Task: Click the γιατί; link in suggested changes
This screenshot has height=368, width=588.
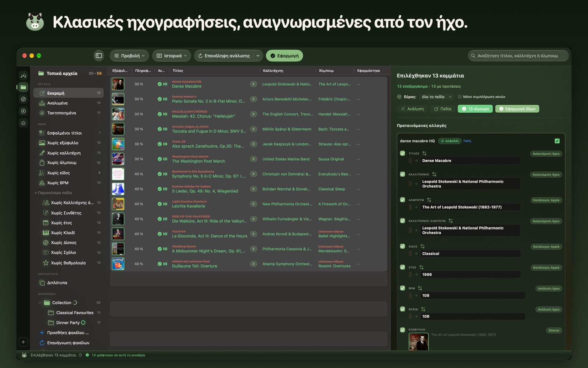Action: [x=467, y=141]
